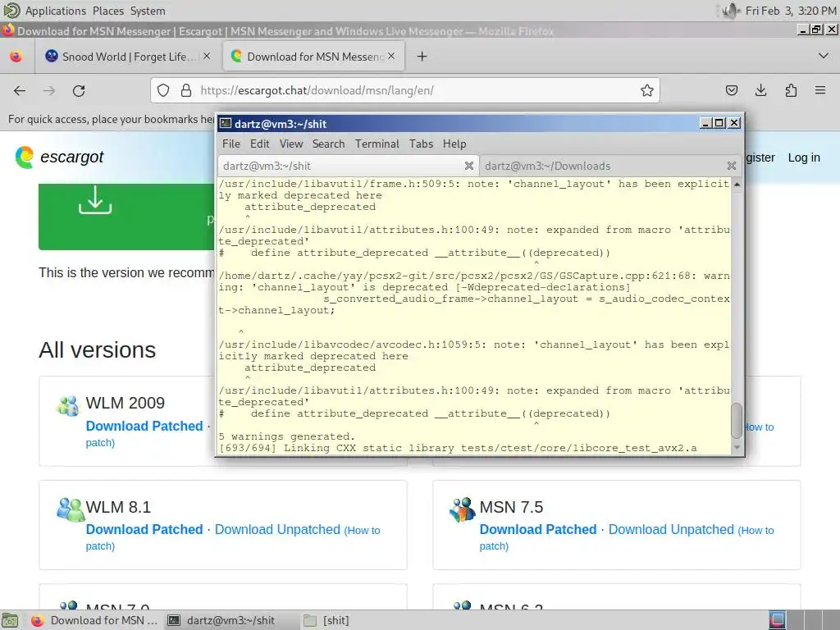Click the Log in link on escargot
Viewport: 840px width, 630px height.
pyautogui.click(x=804, y=157)
